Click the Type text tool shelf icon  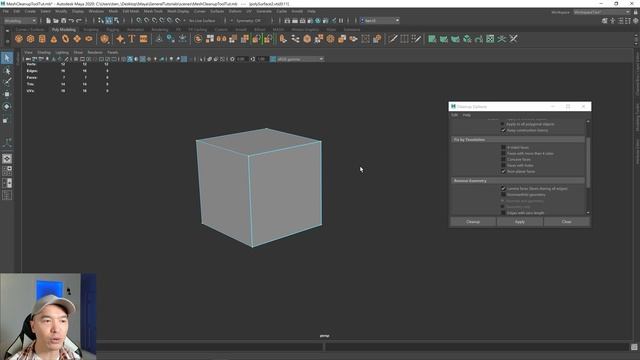[132, 39]
